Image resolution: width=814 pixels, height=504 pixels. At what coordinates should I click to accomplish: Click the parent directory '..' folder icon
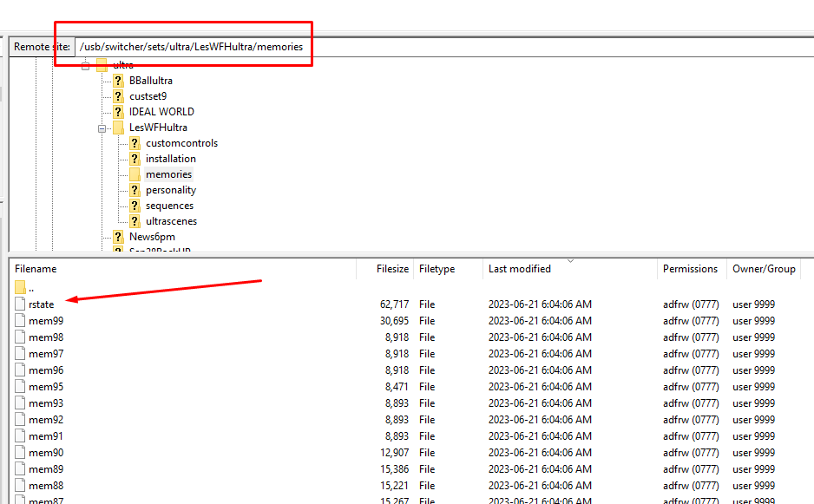(x=20, y=287)
